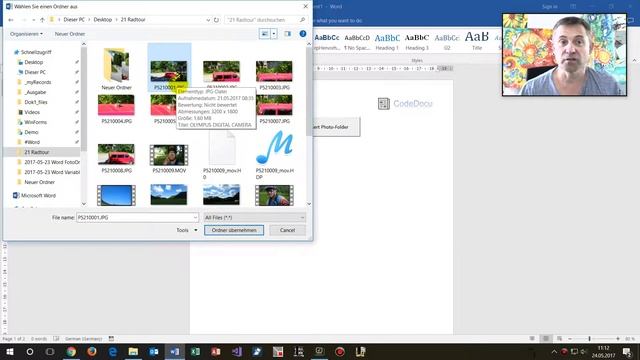Click the Photo-Folder button in document
Screen dimensions: 640x360
(x=336, y=127)
